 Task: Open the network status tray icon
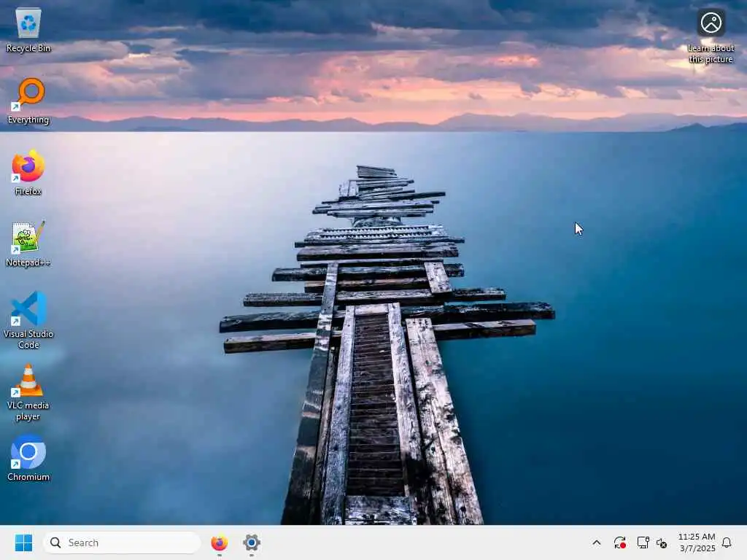pyautogui.click(x=643, y=542)
